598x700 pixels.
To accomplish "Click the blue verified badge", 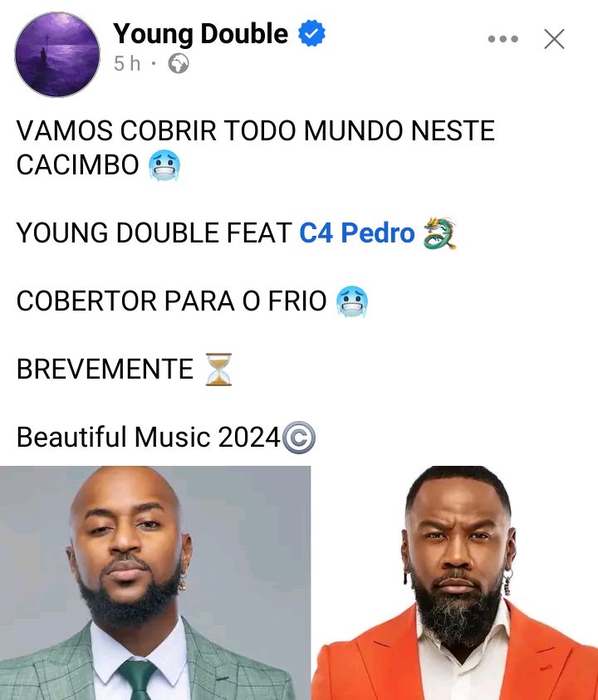I will coord(311,33).
